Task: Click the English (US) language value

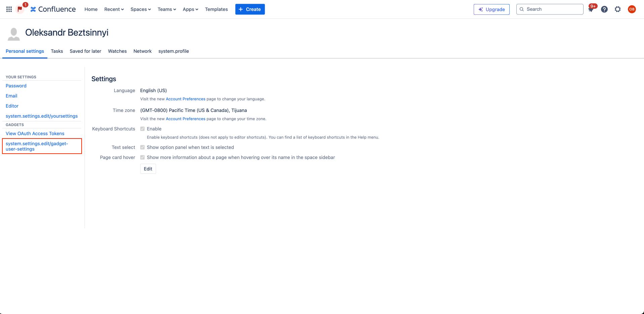Action: pos(154,90)
